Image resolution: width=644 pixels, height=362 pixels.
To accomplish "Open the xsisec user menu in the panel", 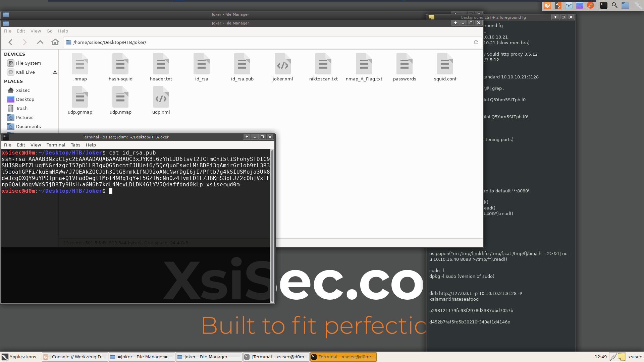I will coord(635,357).
